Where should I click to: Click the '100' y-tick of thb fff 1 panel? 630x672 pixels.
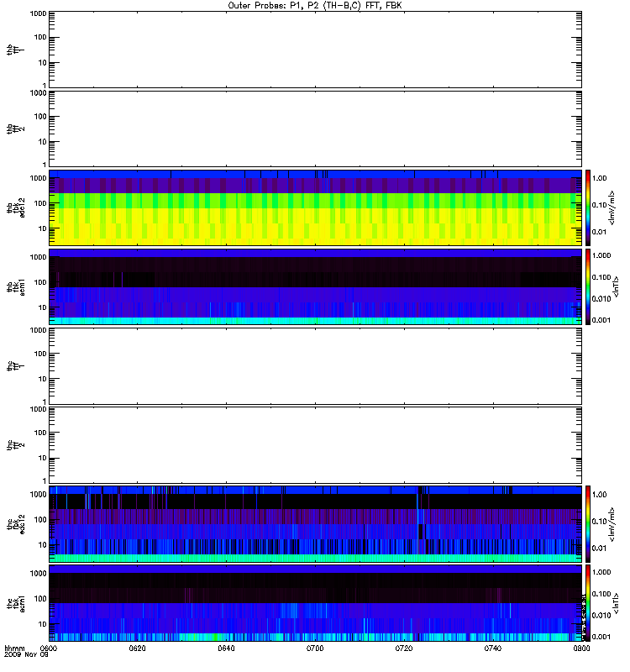pyautogui.click(x=40, y=37)
